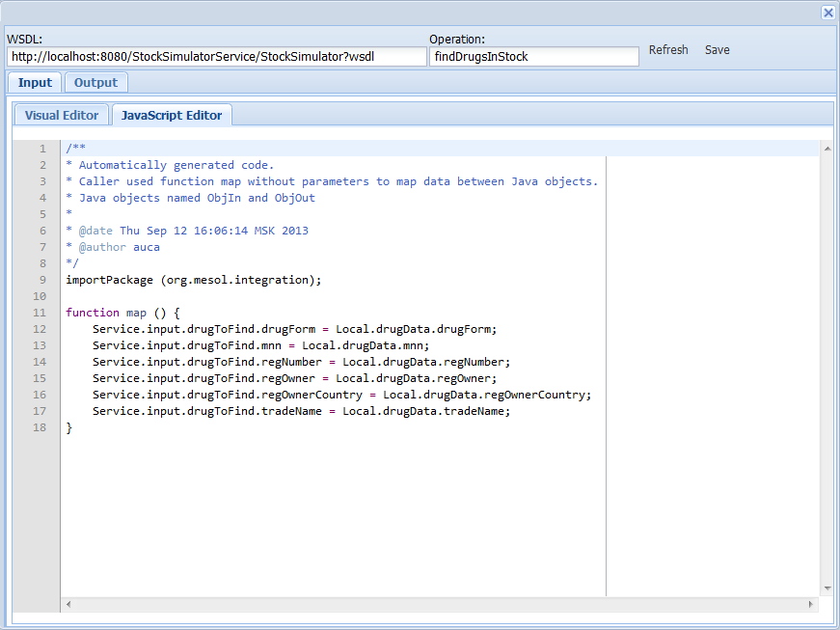Select the Input tab
This screenshot has height=630, width=840.
[34, 82]
